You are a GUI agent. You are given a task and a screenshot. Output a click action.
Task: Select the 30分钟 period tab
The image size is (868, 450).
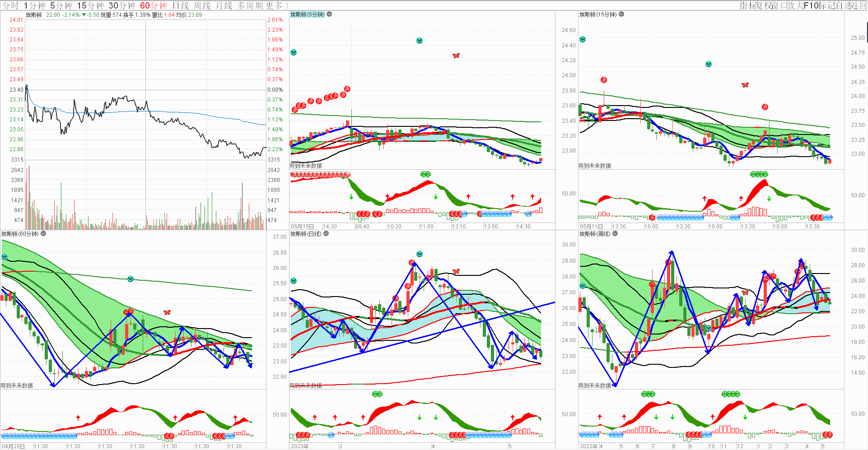click(121, 5)
